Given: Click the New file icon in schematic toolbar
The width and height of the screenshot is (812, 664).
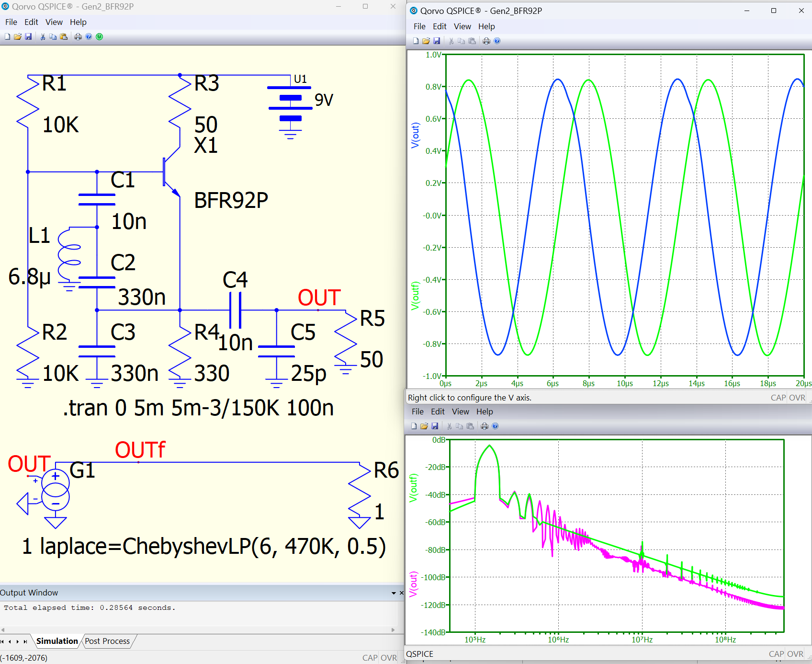Looking at the screenshot, I should [7, 37].
